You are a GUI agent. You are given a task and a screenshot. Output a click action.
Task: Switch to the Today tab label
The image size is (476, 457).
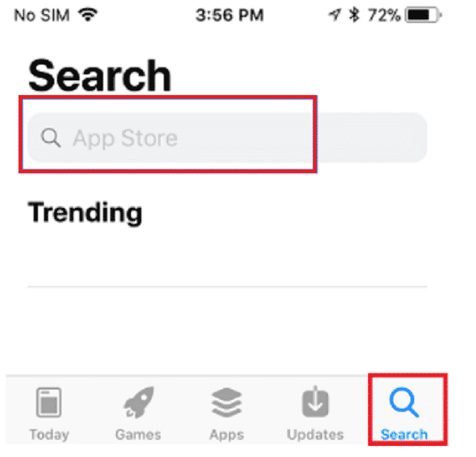click(x=49, y=435)
